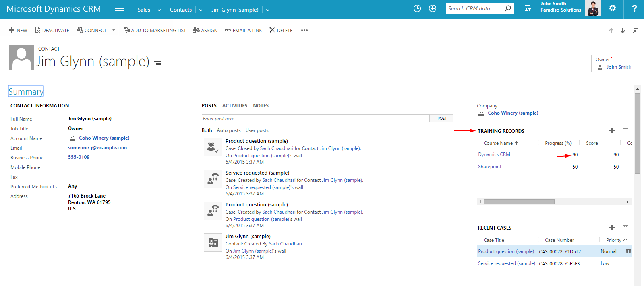Add a new training record plus
The height and width of the screenshot is (286, 644).
[612, 131]
